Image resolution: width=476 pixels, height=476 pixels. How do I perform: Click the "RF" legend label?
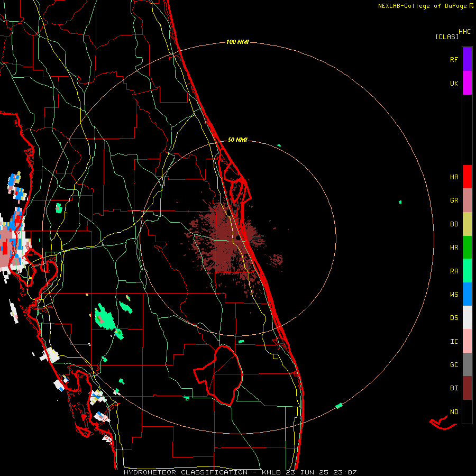[454, 59]
